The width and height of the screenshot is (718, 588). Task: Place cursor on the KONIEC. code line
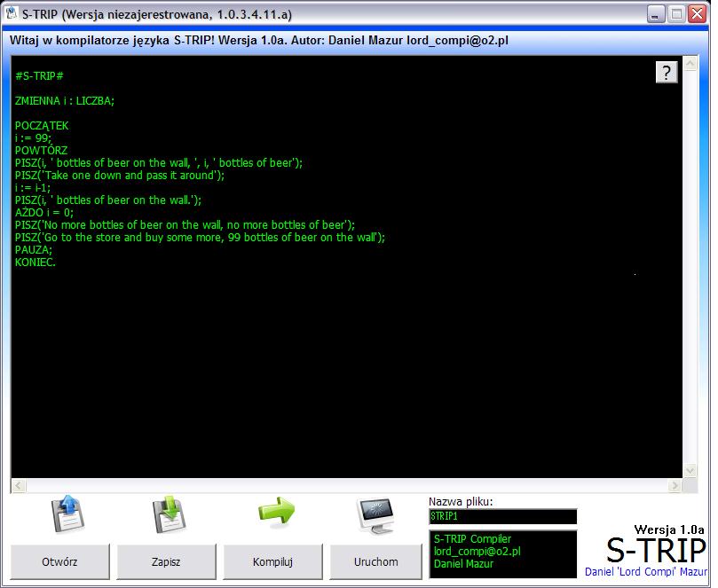[x=36, y=263]
